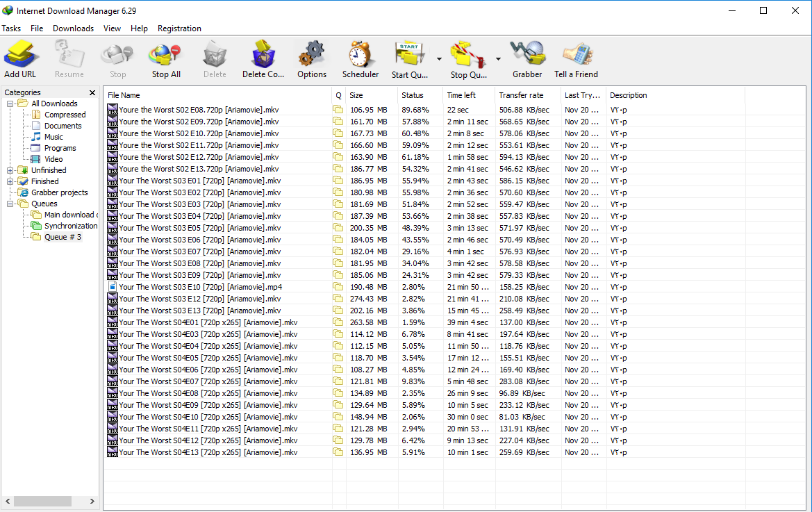Click the mp4 file icon for S03 E10
812x512 pixels.
tap(113, 287)
